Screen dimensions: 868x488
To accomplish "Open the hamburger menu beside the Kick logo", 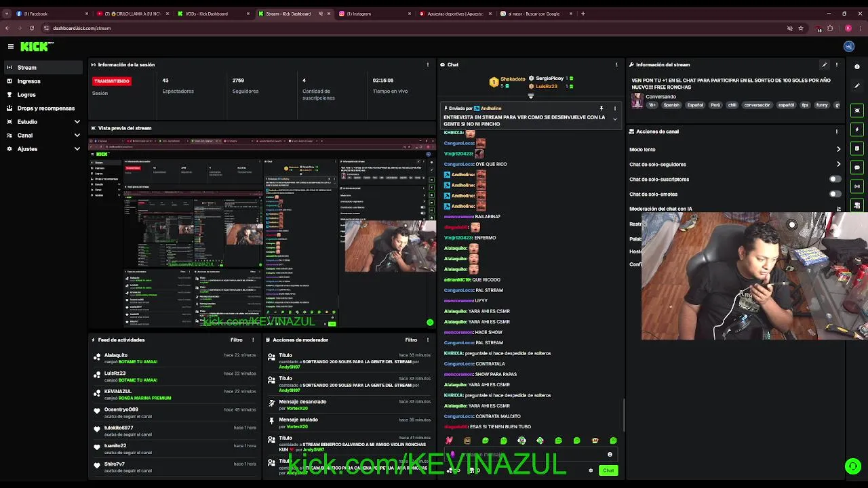I will pyautogui.click(x=11, y=46).
